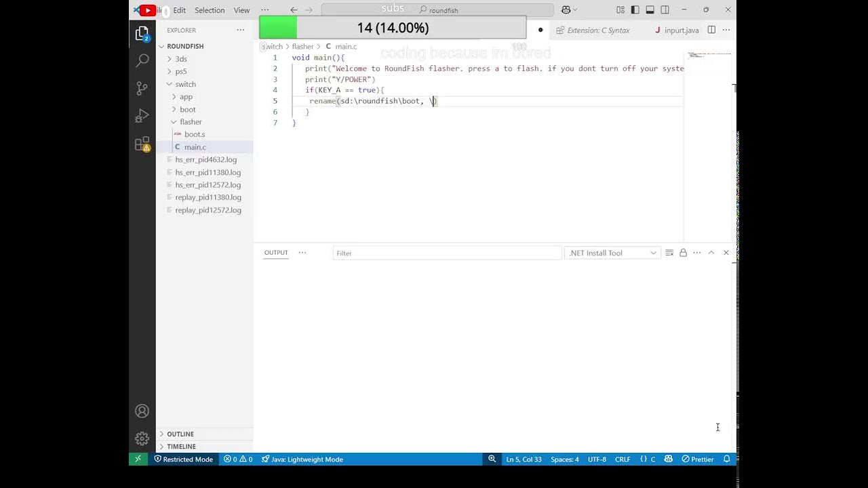868x488 pixels.
Task: Click the Copilot status icon in status bar
Action: coord(668,459)
